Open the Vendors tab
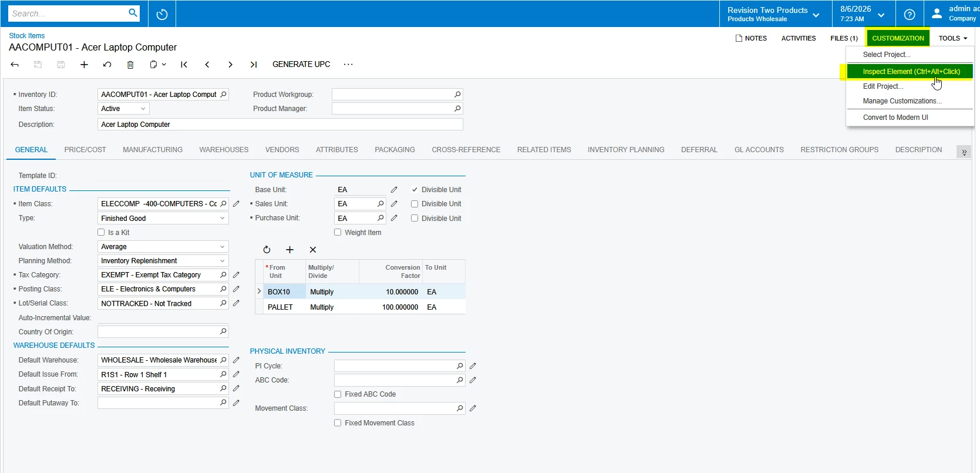Screen dimensions: 980x473 282,150
